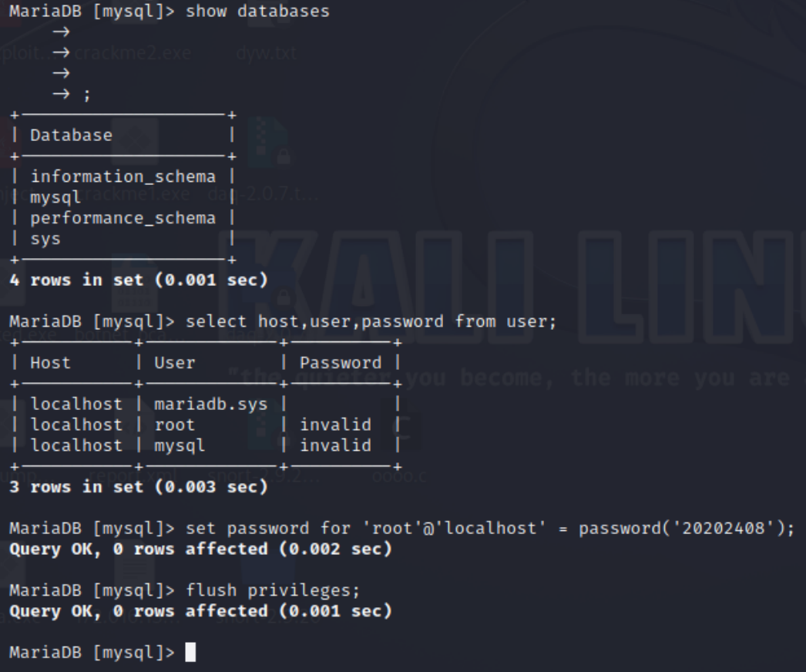Click the 'User' column header
Image resolution: width=806 pixels, height=672 pixels.
(x=175, y=363)
